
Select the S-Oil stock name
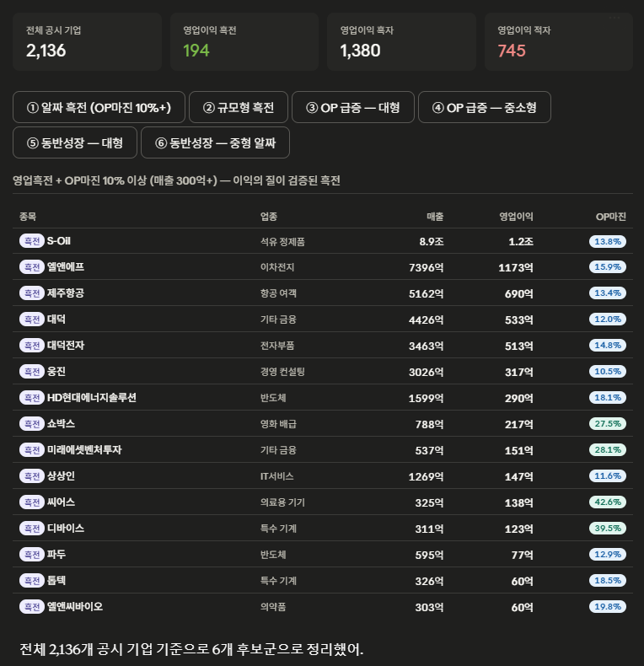pyautogui.click(x=59, y=241)
